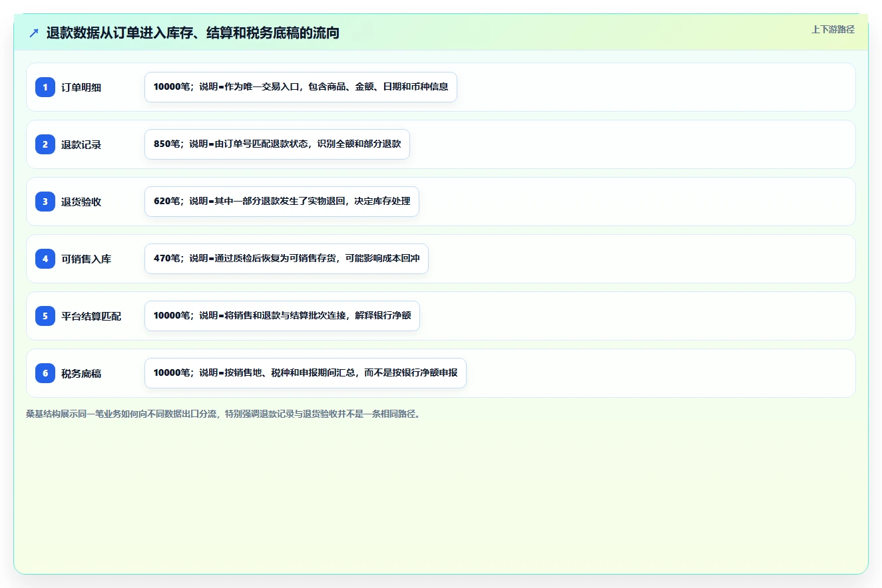Click the 退货验收 step label

[x=81, y=202]
